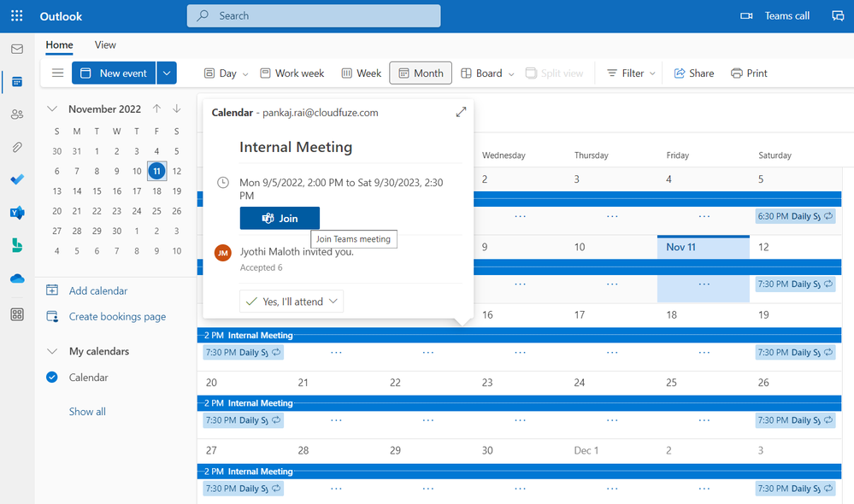
Task: Switch to Work week view
Action: point(292,73)
